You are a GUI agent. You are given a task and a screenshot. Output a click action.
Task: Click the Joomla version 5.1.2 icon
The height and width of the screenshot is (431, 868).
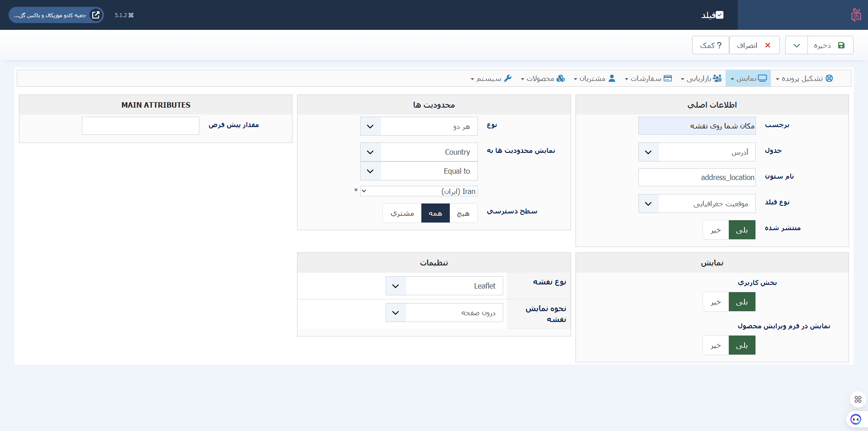[x=131, y=15]
